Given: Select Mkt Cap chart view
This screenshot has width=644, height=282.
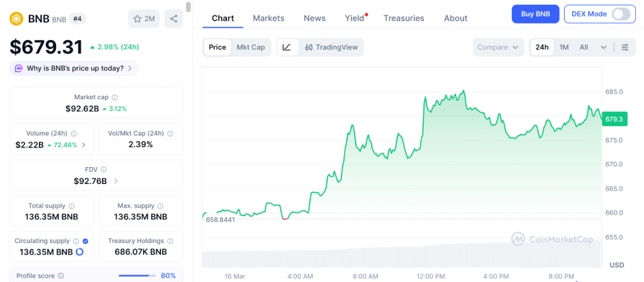Looking at the screenshot, I should pyautogui.click(x=250, y=47).
